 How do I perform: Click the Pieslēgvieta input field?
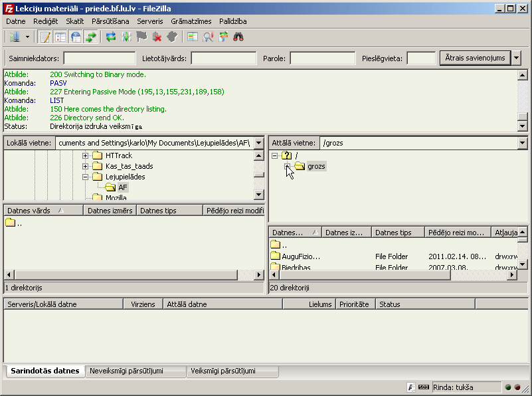coord(421,58)
